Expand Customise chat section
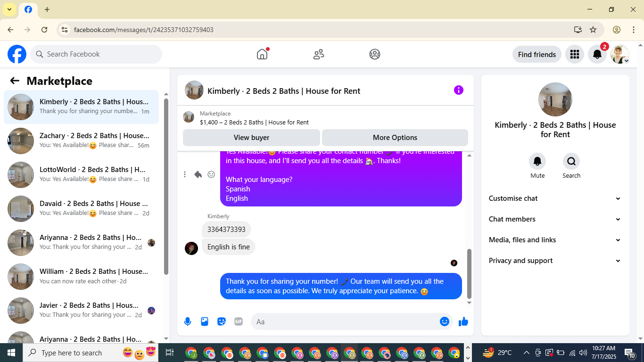Screen dimensions: 644x362 pos(555,198)
